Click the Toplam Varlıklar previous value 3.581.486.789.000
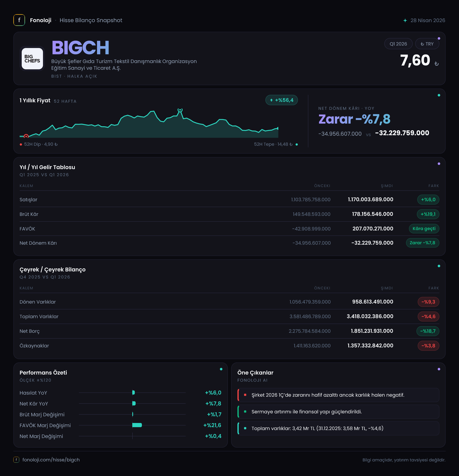 [x=310, y=316]
